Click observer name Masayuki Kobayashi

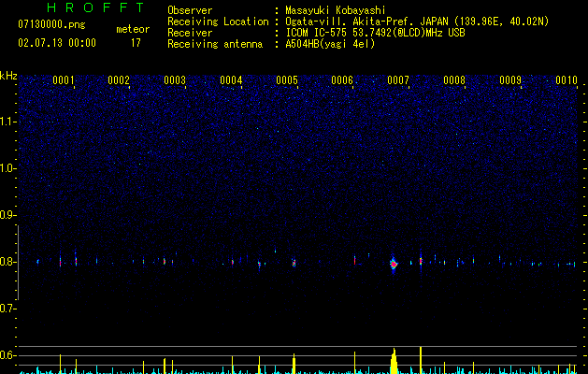point(336,10)
